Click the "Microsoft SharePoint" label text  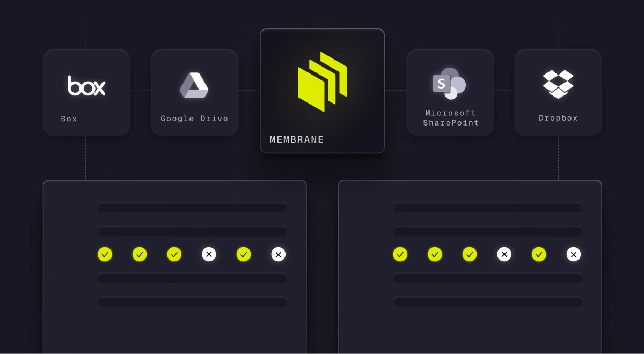click(x=451, y=117)
